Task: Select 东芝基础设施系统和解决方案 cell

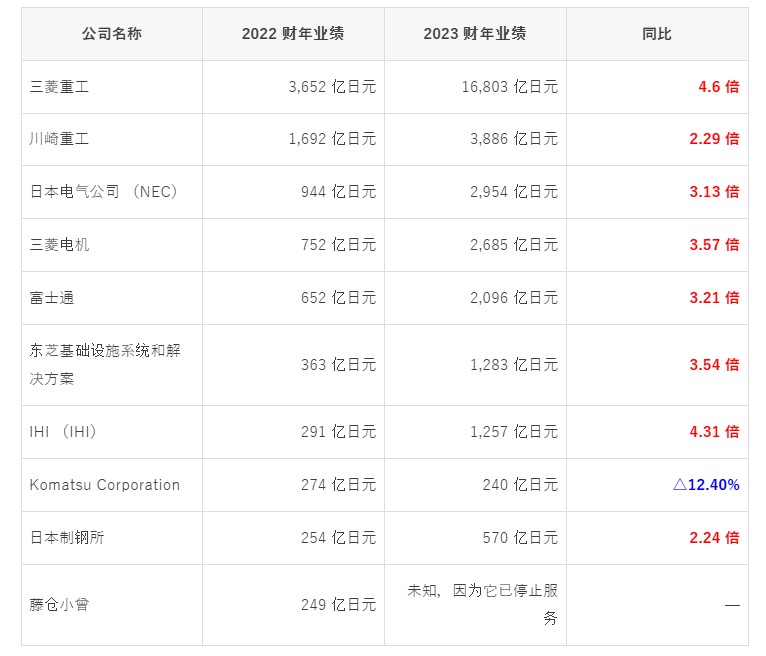Action: pyautogui.click(x=112, y=365)
